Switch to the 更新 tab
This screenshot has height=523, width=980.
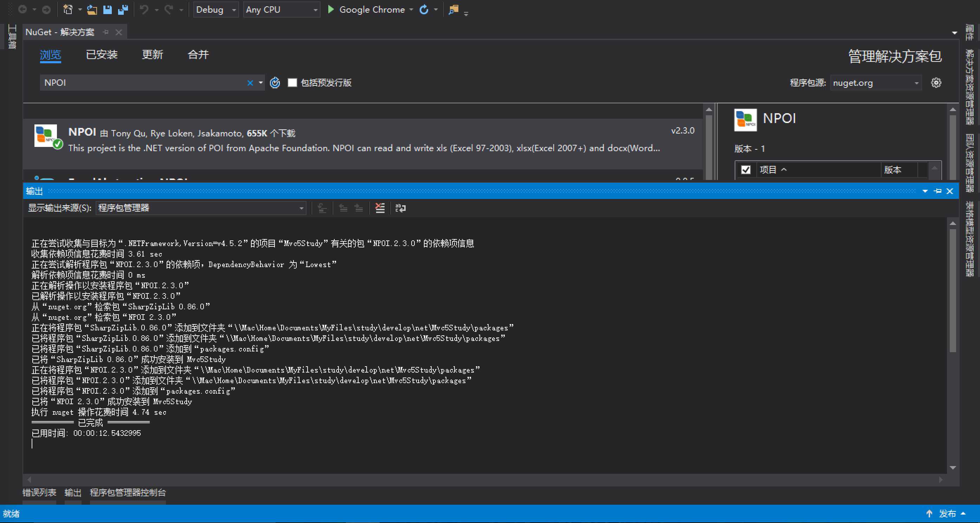[x=151, y=55]
